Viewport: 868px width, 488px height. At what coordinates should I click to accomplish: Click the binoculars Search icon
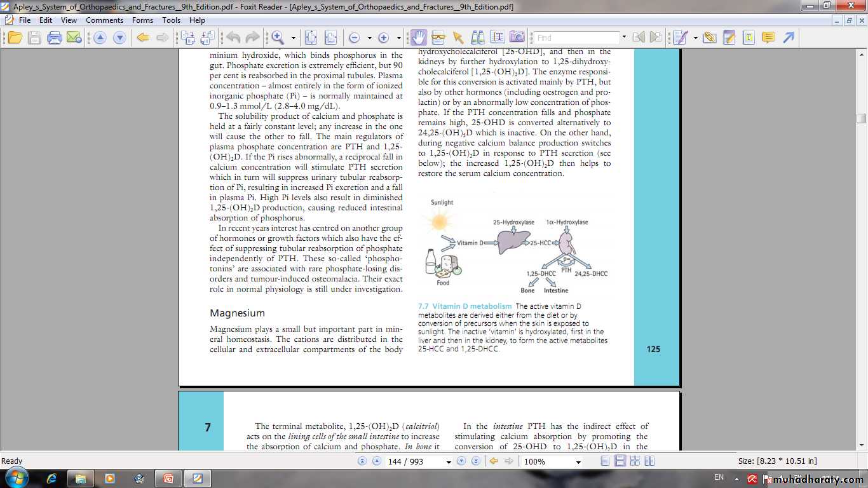(477, 37)
